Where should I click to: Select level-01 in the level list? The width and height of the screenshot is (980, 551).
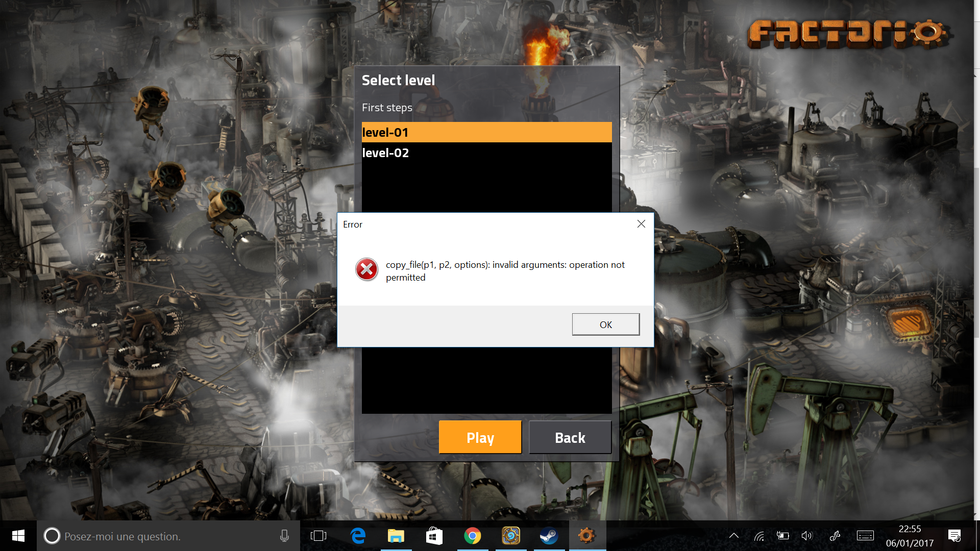(x=486, y=132)
